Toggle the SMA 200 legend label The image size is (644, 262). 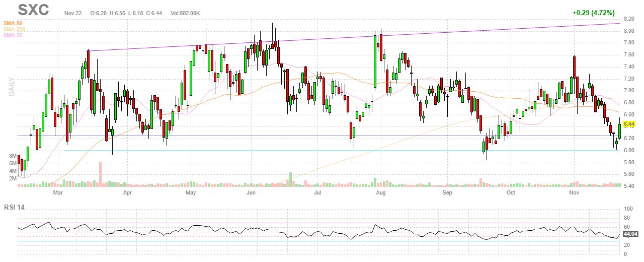[x=14, y=29]
